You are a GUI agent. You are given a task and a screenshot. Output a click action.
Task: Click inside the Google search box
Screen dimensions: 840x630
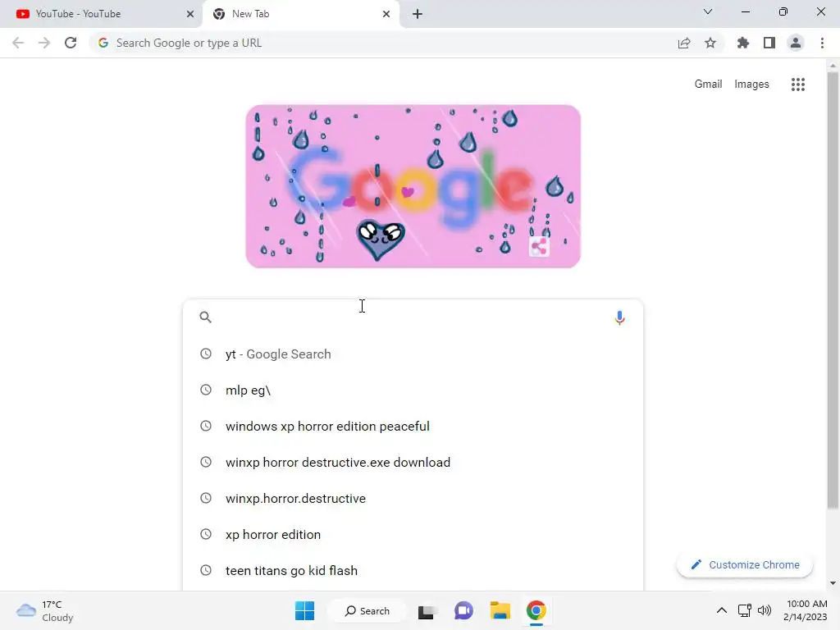pyautogui.click(x=413, y=317)
